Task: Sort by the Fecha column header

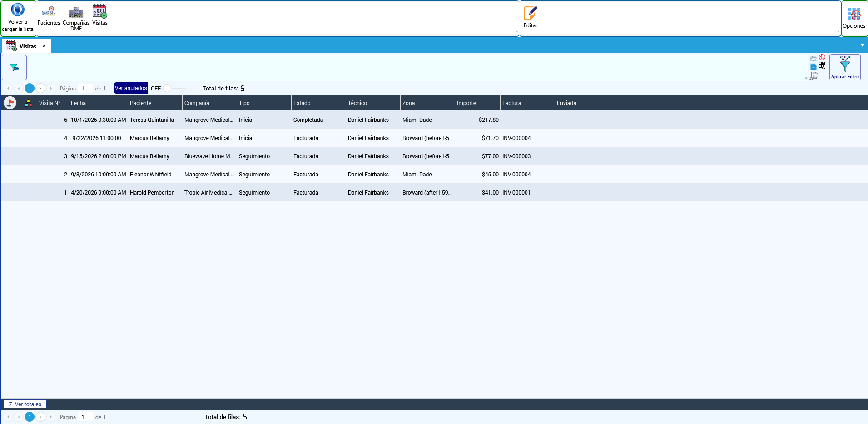Action: [x=98, y=103]
